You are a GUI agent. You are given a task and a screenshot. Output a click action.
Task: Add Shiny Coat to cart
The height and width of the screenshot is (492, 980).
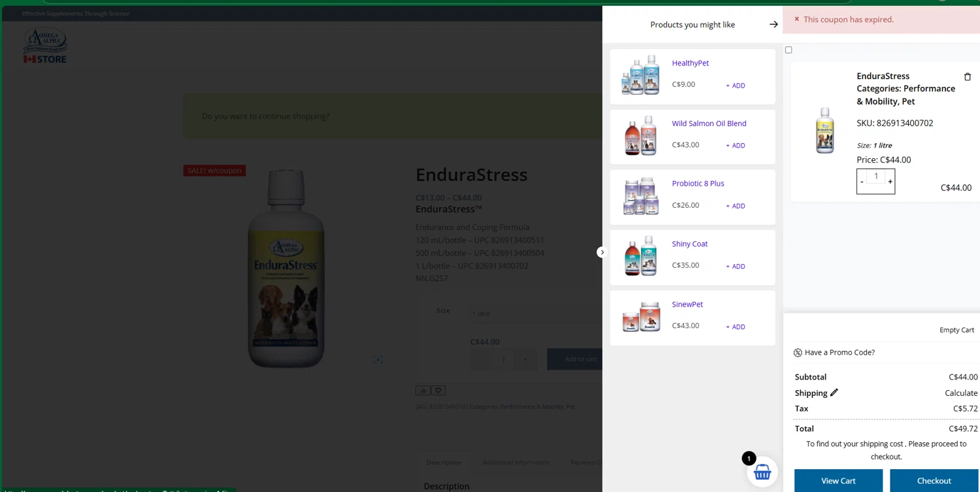coord(736,267)
